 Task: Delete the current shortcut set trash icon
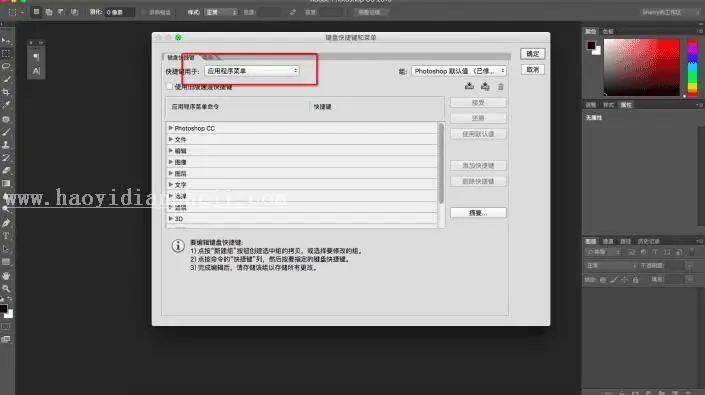pyautogui.click(x=500, y=86)
